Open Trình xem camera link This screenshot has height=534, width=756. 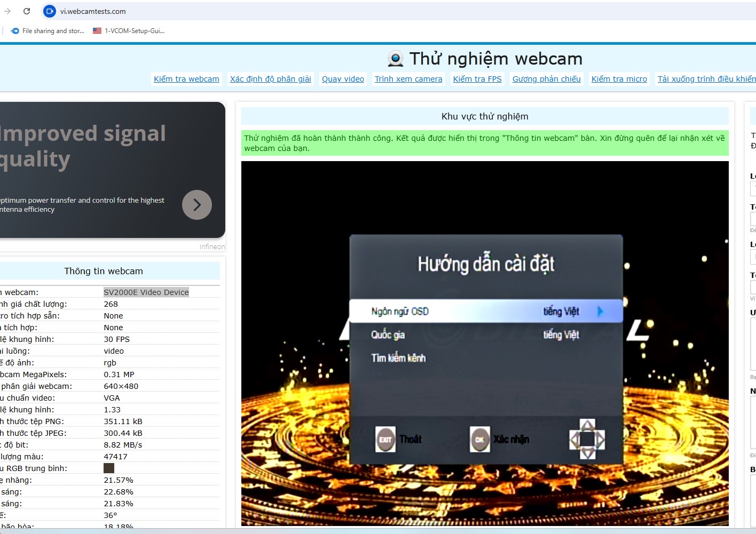click(408, 79)
